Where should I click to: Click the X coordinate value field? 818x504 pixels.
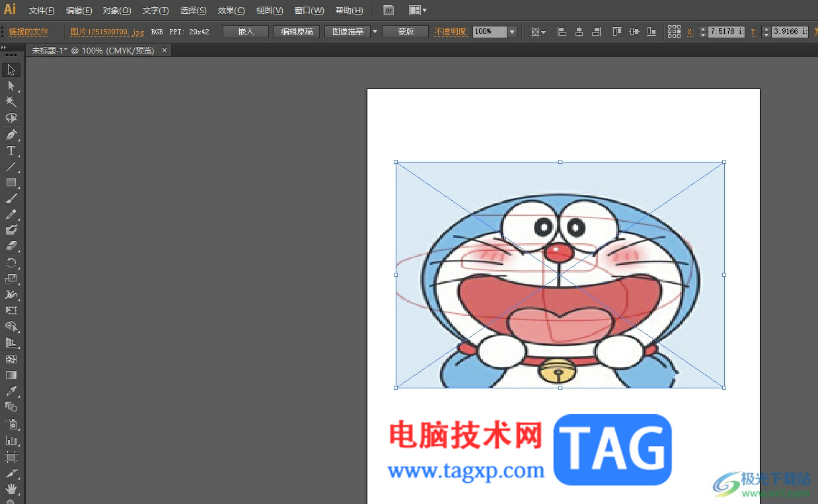(x=726, y=32)
